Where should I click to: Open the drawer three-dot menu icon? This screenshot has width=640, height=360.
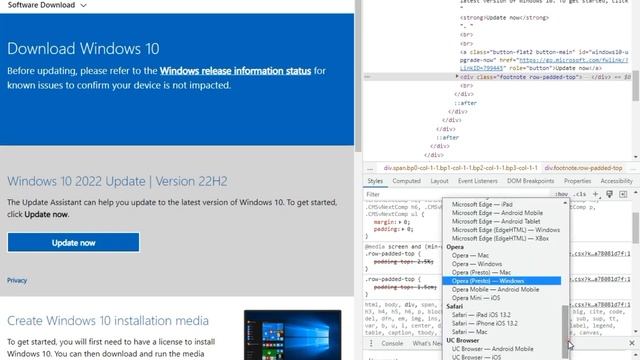[371, 344]
